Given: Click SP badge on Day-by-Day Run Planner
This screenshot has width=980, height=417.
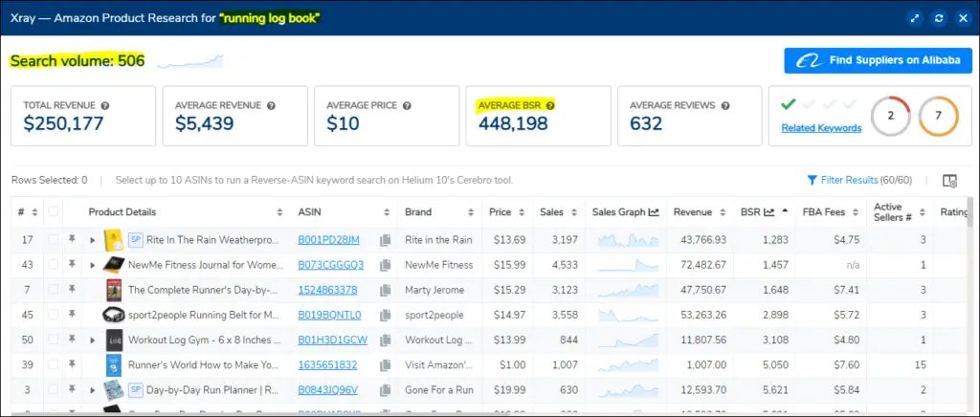Looking at the screenshot, I should point(136,389).
